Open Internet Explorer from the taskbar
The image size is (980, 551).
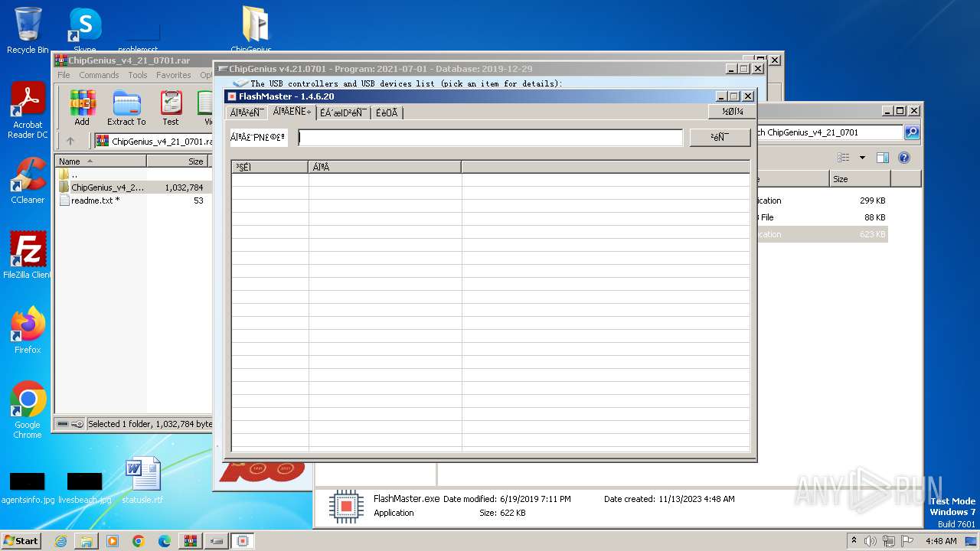[60, 541]
